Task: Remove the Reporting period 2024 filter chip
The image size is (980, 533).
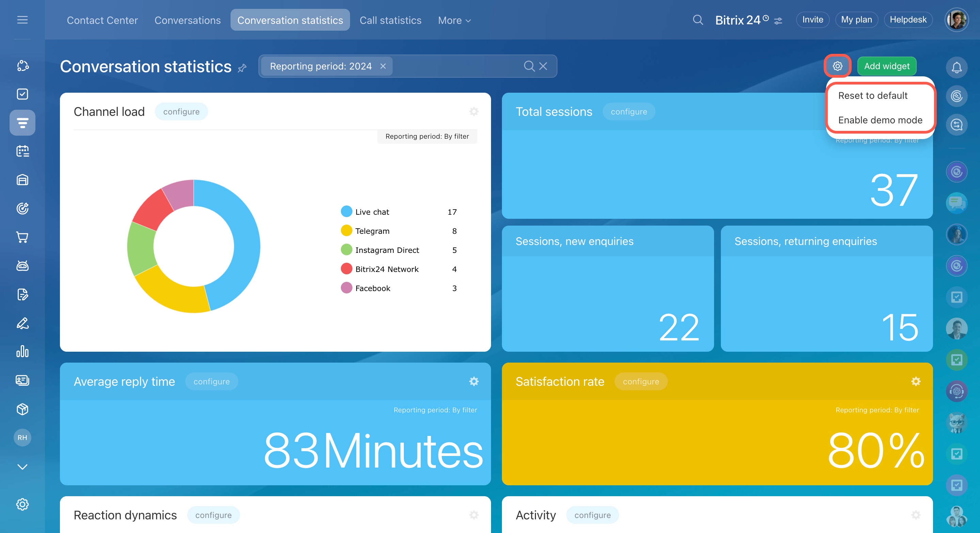Action: click(383, 66)
